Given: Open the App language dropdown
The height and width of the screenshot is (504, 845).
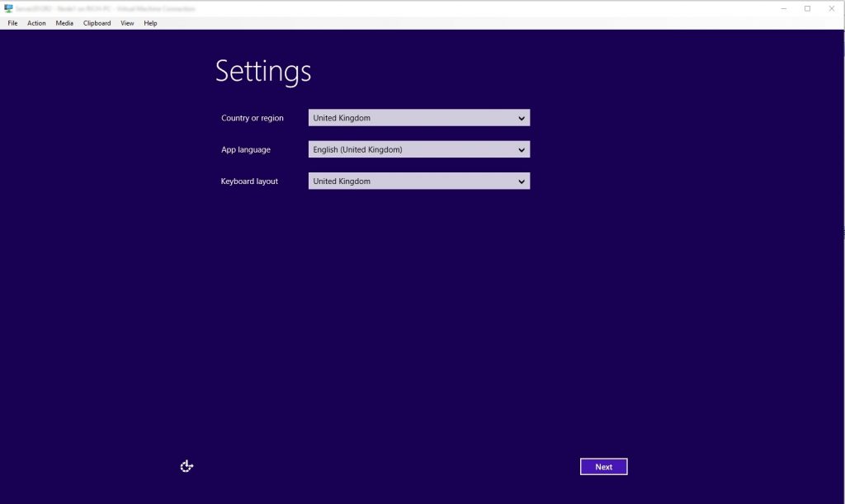Looking at the screenshot, I should (418, 149).
